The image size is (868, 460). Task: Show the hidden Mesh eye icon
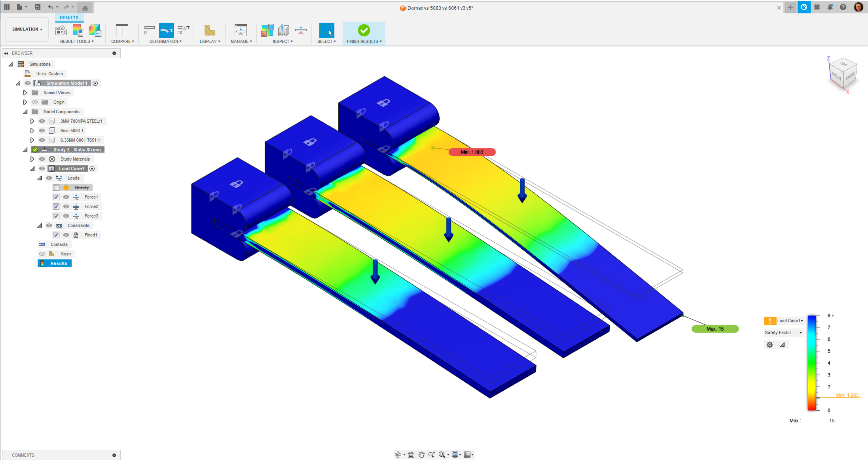(42, 254)
